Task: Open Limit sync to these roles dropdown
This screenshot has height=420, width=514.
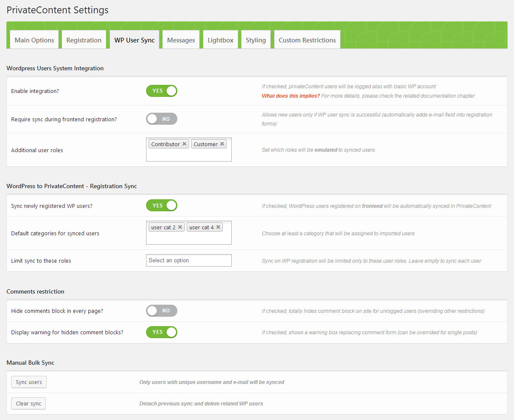Action: tap(188, 260)
